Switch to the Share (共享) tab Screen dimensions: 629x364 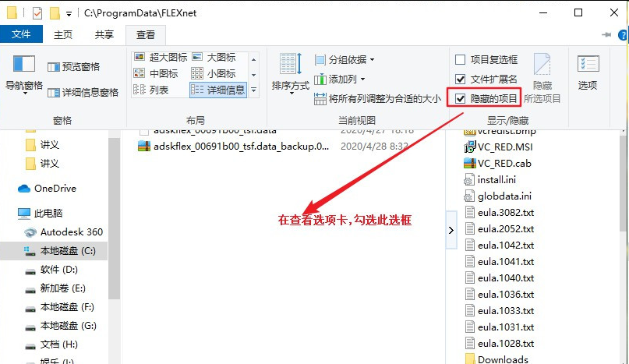(104, 35)
